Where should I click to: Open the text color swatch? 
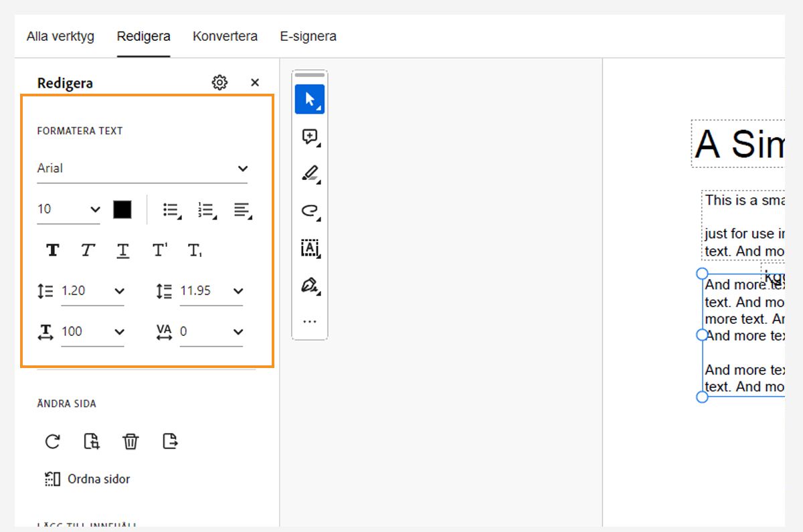pyautogui.click(x=123, y=209)
